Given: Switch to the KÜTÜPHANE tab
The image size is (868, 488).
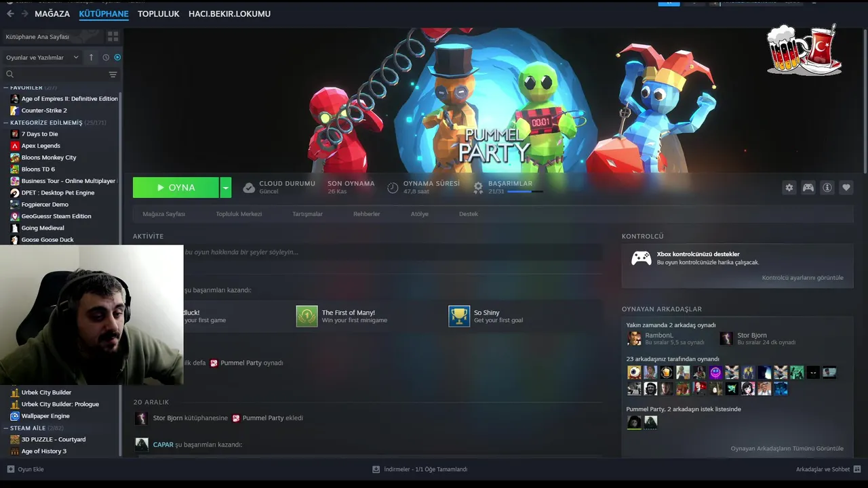Looking at the screenshot, I should pos(104,14).
